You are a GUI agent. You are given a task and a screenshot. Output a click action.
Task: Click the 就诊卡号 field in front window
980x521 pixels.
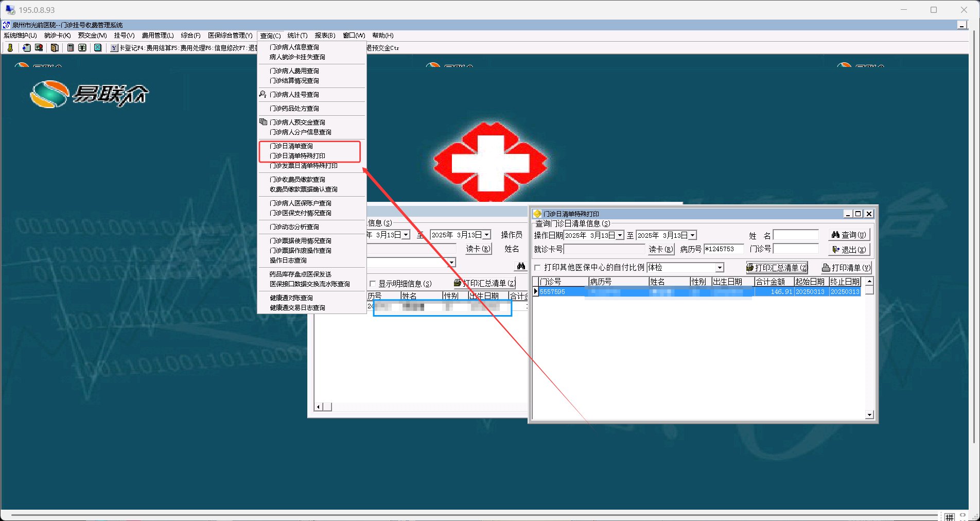pyautogui.click(x=604, y=249)
